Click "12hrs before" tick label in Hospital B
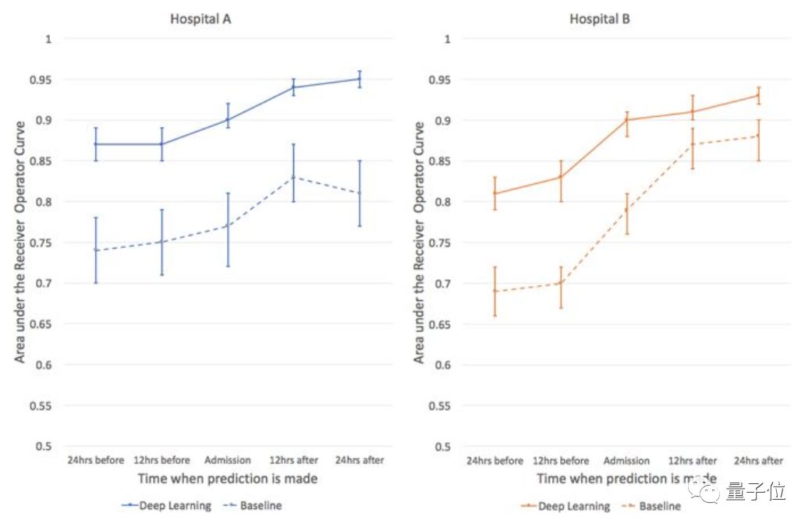 (x=561, y=461)
